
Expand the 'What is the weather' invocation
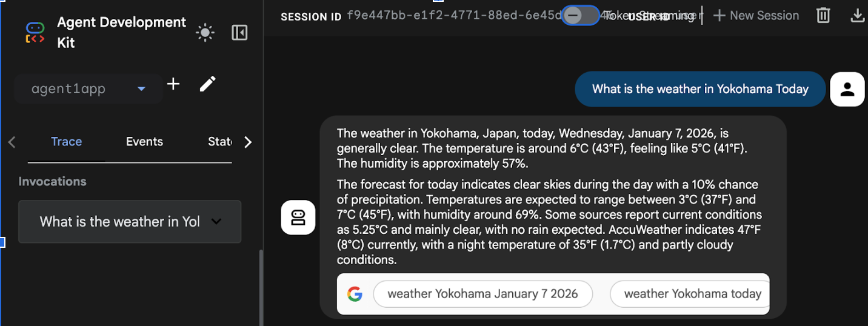tap(130, 222)
